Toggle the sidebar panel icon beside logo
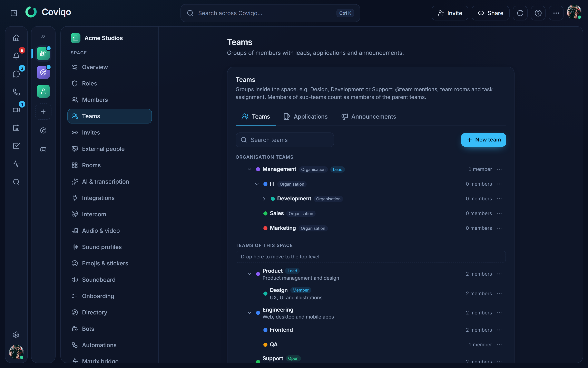This screenshot has width=588, height=368. 14,13
